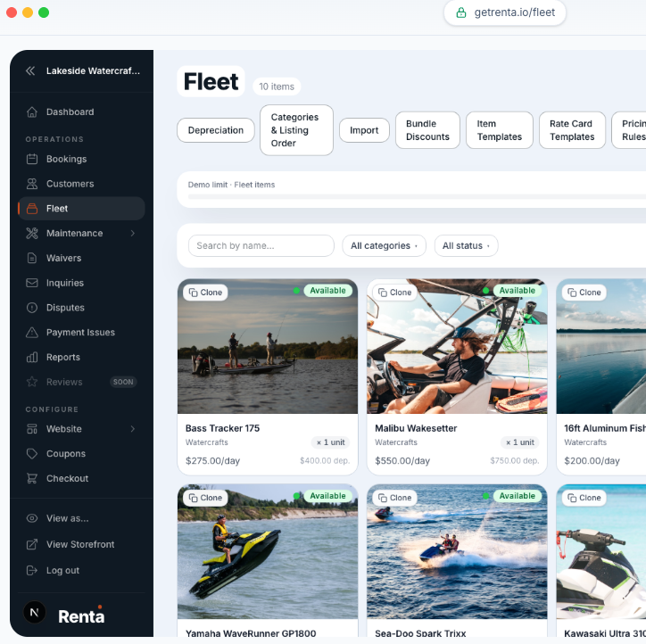Click the Depreciation button
Viewport: 646px width, 644px height.
point(215,130)
